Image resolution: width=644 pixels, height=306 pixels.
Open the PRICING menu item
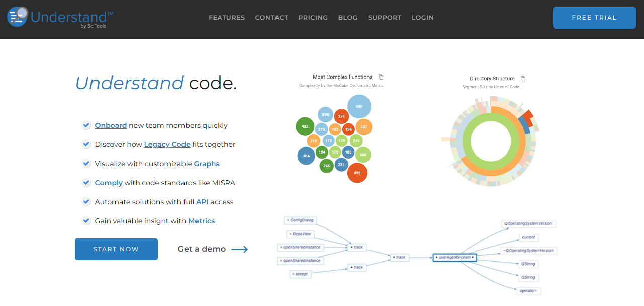coord(313,17)
